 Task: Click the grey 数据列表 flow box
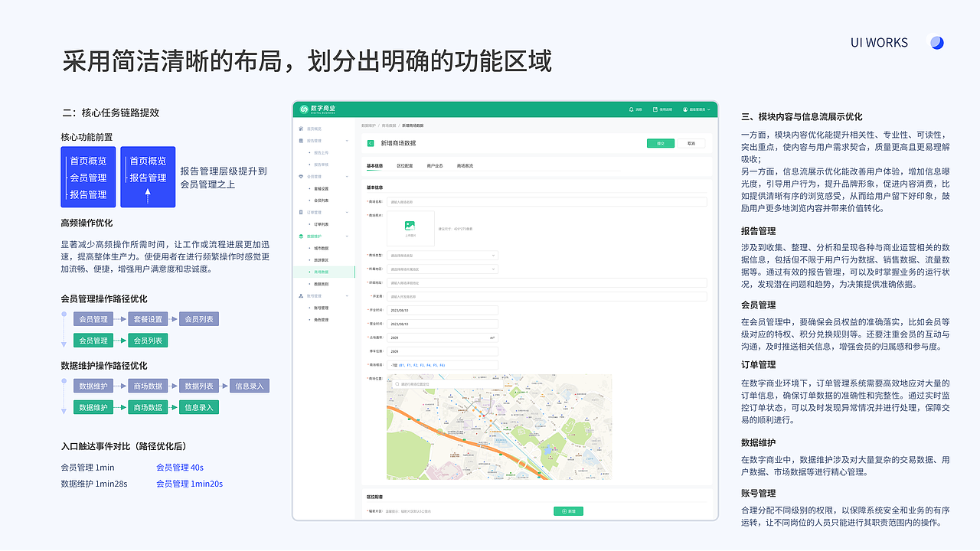[x=199, y=386]
